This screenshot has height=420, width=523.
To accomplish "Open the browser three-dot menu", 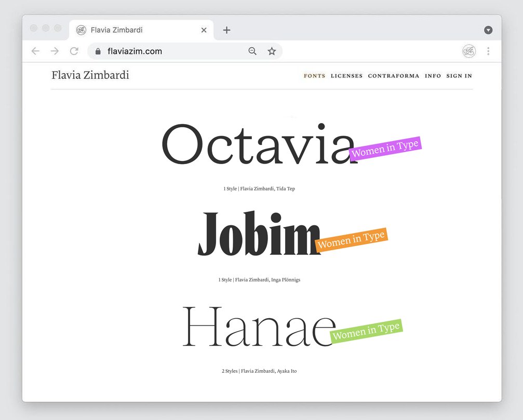I will point(489,51).
